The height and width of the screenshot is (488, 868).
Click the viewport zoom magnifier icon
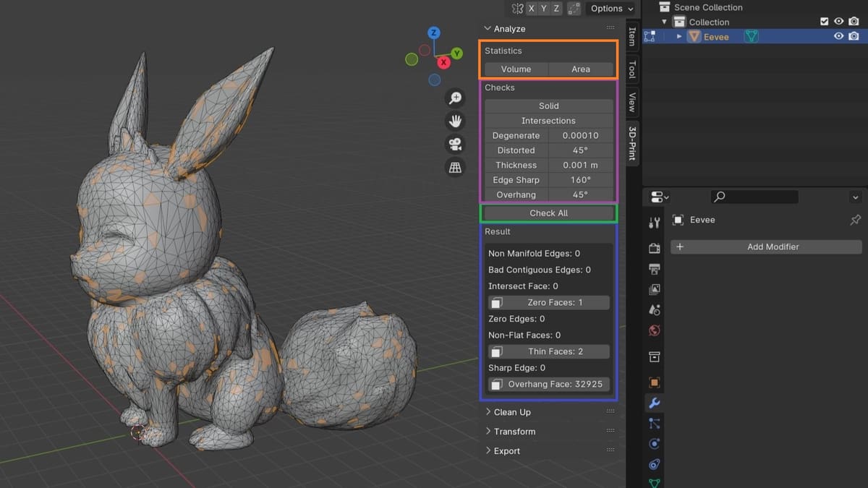(455, 98)
